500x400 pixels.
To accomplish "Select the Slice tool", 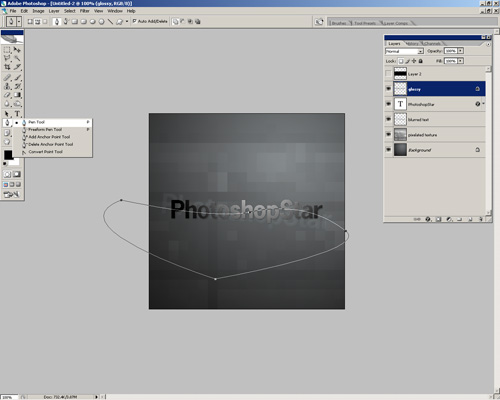I will click(x=17, y=67).
